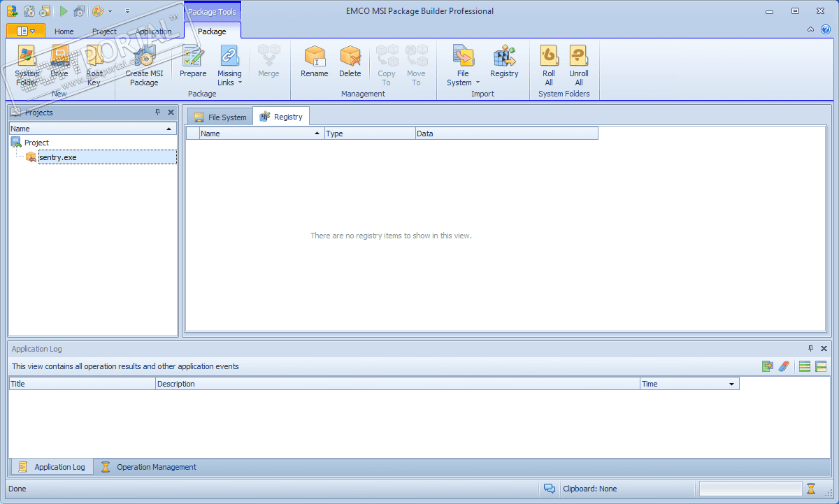Click the first quick access toolbar icon
The height and width of the screenshot is (504, 839).
12,11
